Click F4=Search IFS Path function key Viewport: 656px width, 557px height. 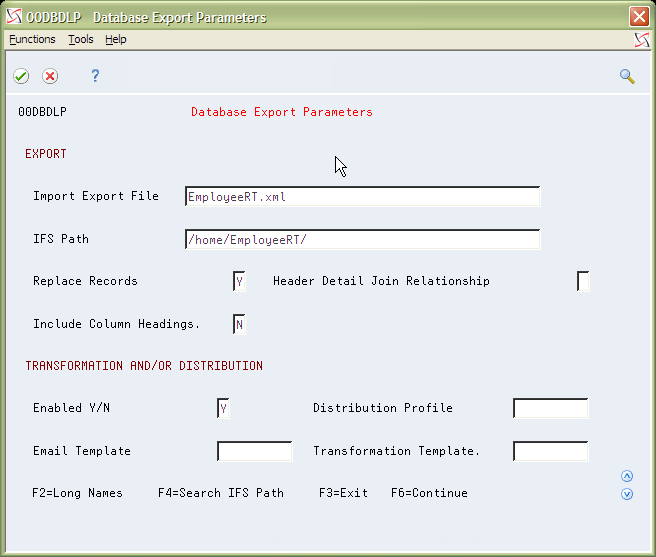pos(221,493)
